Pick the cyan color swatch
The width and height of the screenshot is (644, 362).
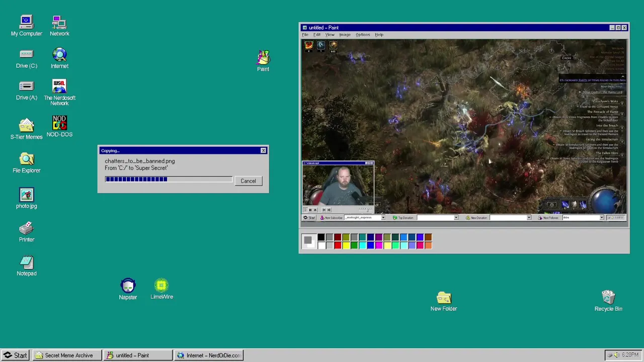click(x=363, y=245)
